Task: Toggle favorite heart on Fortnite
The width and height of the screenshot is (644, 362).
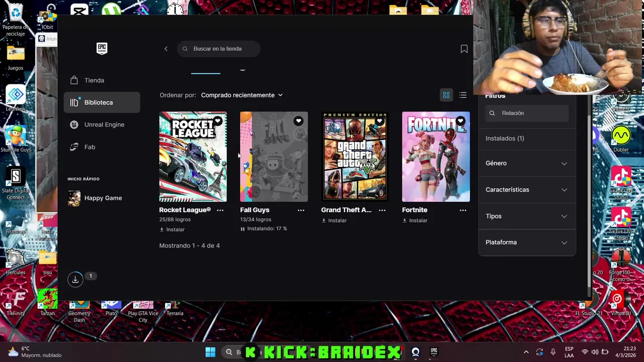Action: click(460, 121)
